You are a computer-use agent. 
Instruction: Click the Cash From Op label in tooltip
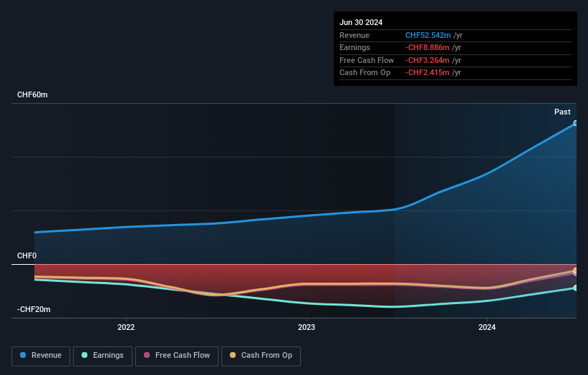(x=365, y=73)
